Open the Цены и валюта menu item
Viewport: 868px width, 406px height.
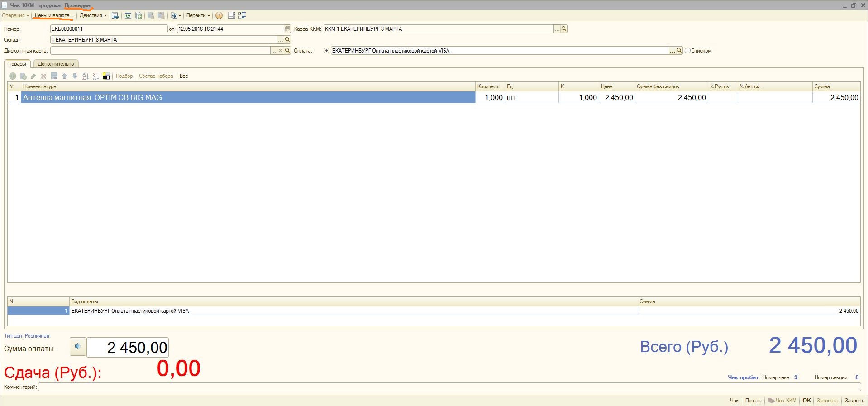(x=53, y=15)
